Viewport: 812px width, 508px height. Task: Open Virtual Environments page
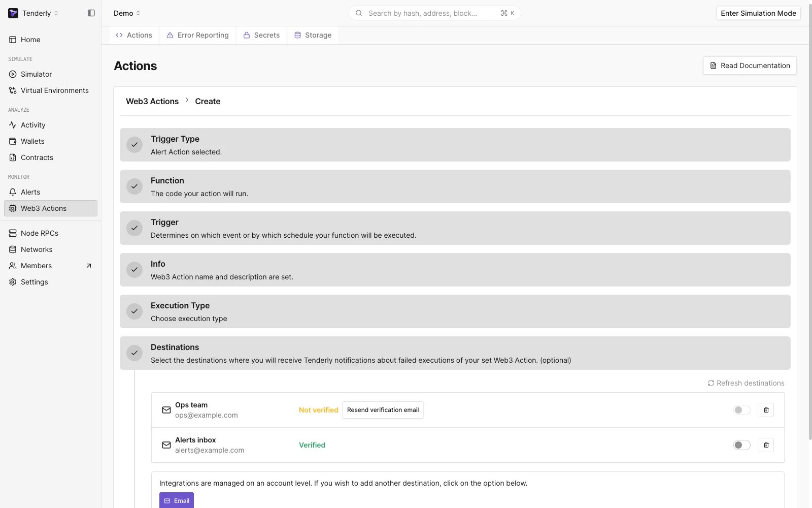click(51, 90)
